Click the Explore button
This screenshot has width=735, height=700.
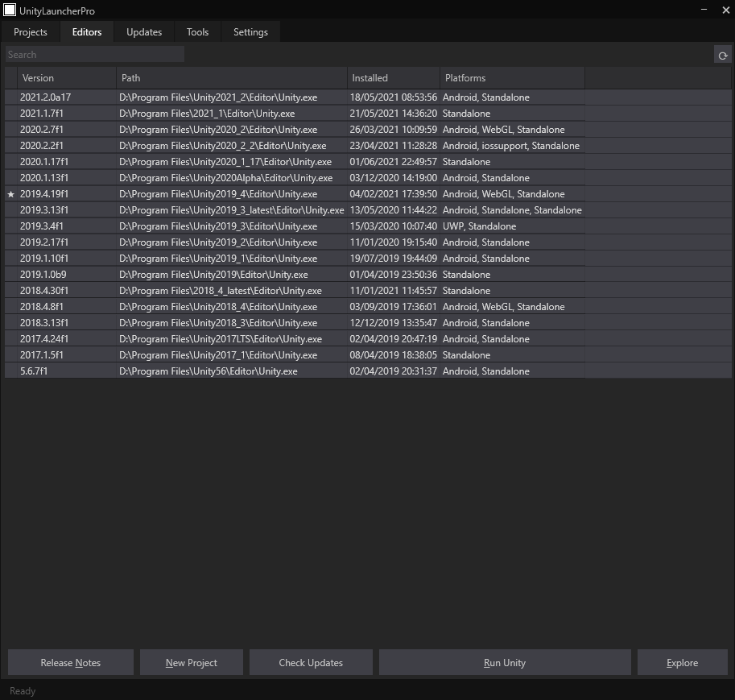(683, 662)
